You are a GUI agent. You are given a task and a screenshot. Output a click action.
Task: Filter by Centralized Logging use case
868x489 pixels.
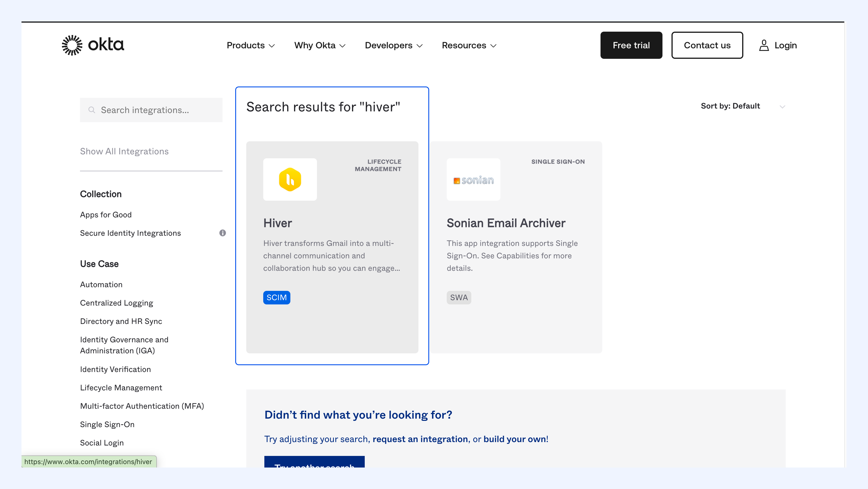[x=116, y=303]
